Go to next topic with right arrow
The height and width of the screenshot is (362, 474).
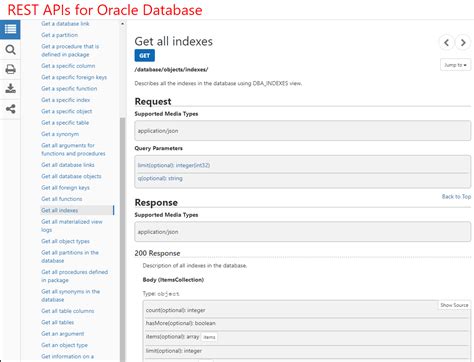463,42
